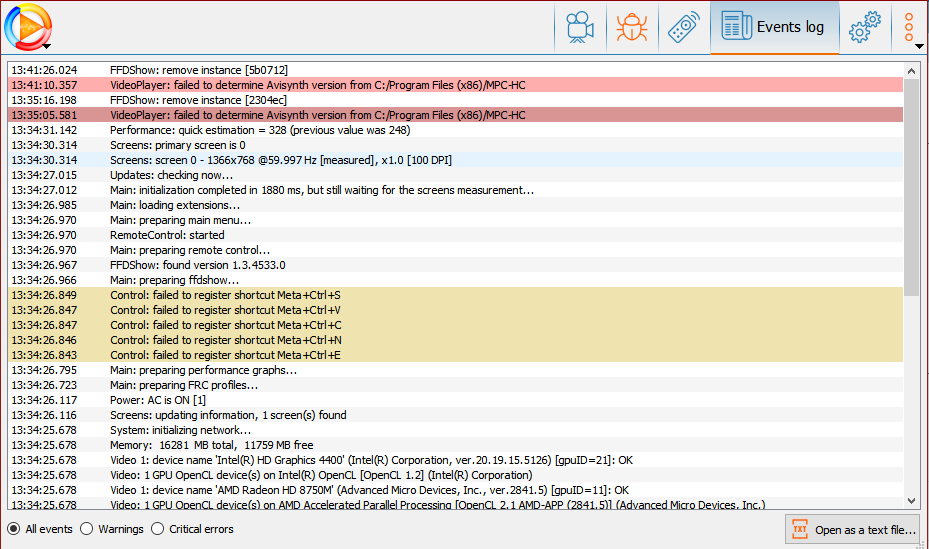Open the remote control tab
This screenshot has height=549, width=929.
pyautogui.click(x=684, y=27)
